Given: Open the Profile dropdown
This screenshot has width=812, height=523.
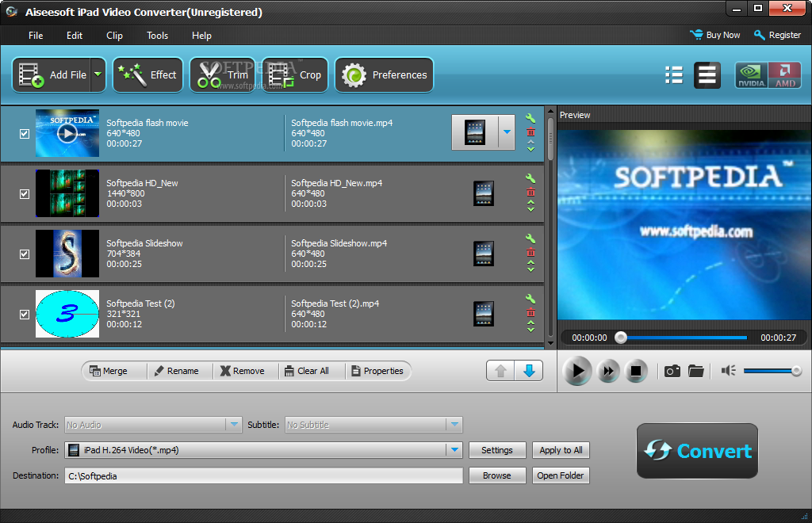Looking at the screenshot, I should coord(454,450).
